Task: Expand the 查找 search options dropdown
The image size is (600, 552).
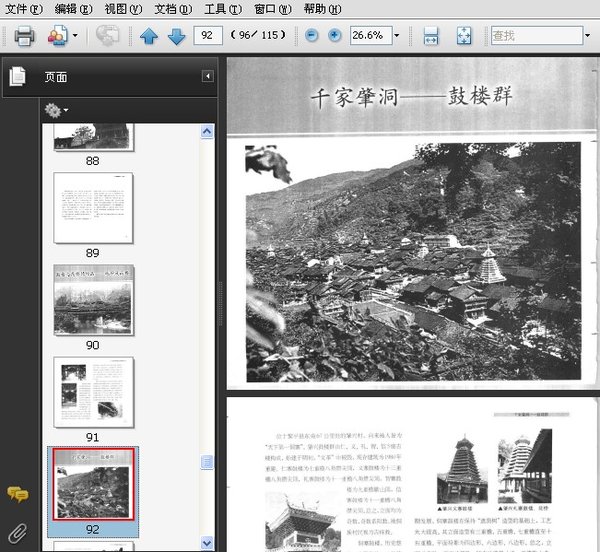Action: click(587, 36)
